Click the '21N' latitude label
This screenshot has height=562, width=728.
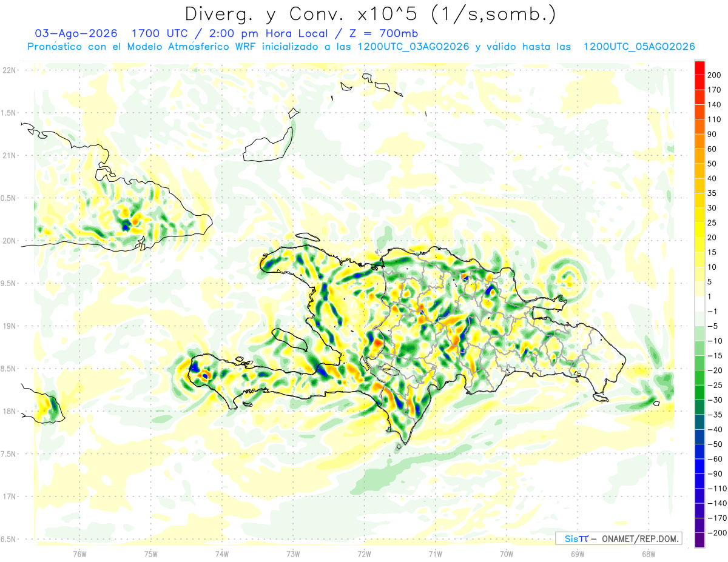tap(8, 156)
